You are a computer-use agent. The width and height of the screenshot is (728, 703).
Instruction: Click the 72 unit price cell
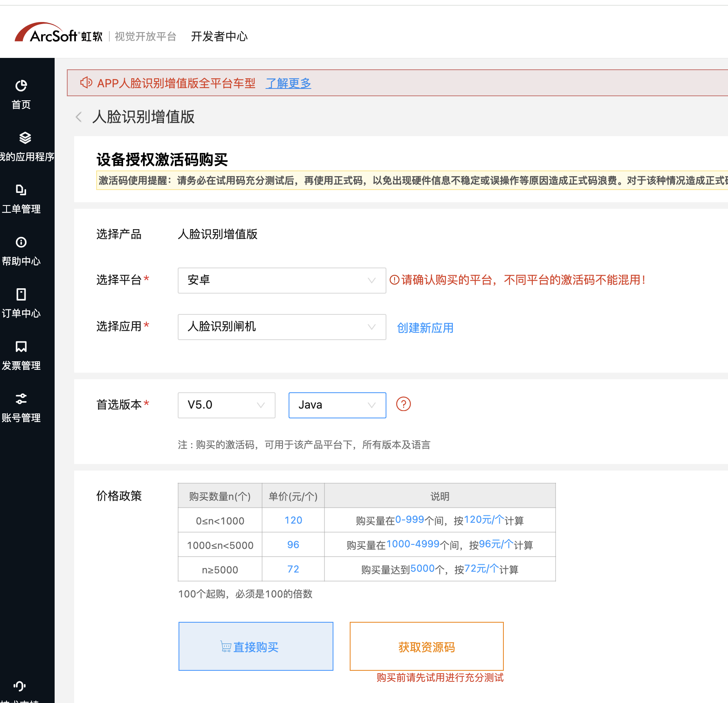point(293,569)
